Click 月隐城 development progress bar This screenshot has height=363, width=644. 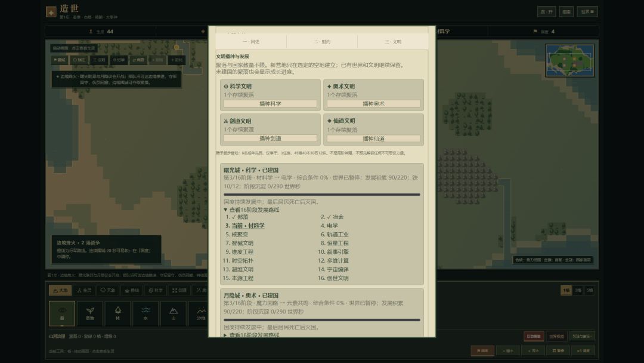(x=322, y=319)
